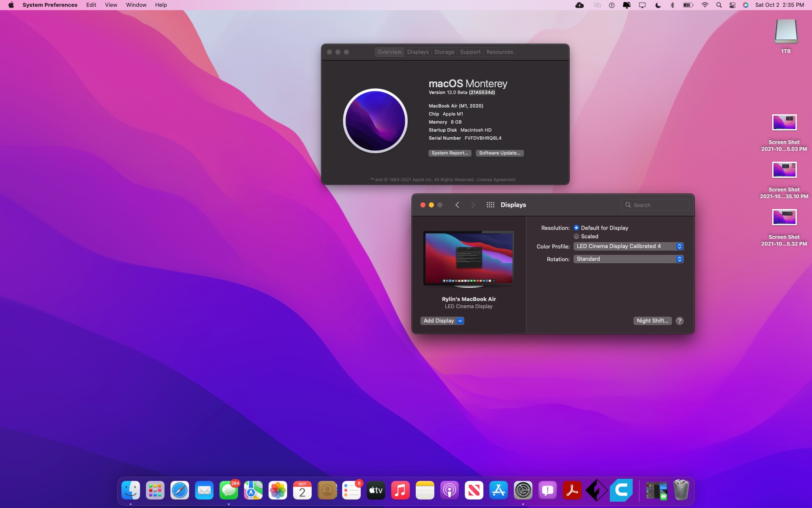
Task: Open Siri from menu bar
Action: [x=746, y=5]
